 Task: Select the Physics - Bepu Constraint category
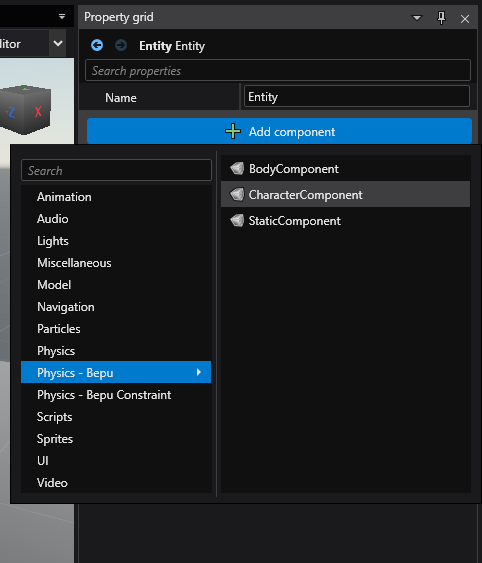[x=116, y=395]
